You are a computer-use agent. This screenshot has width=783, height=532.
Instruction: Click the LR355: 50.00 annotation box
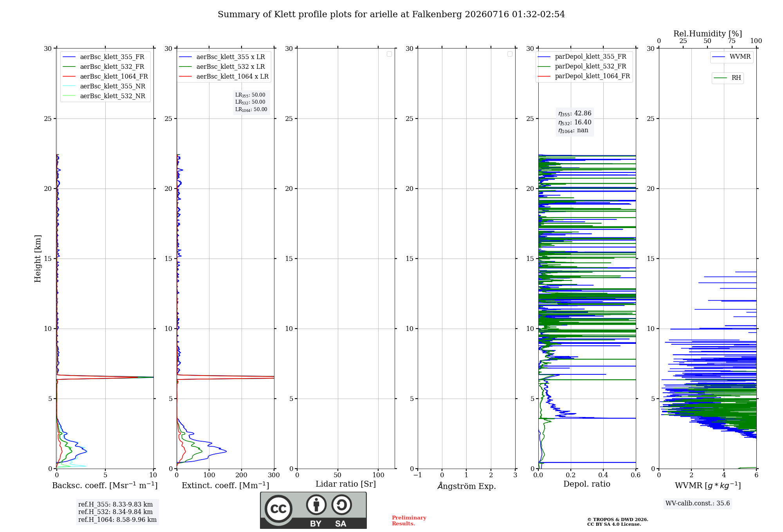tap(250, 95)
